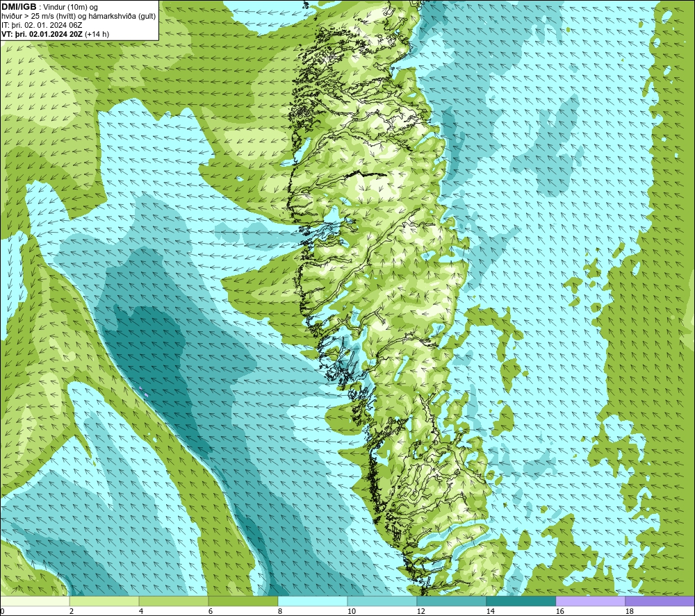Click the scale label 4

coord(141,611)
